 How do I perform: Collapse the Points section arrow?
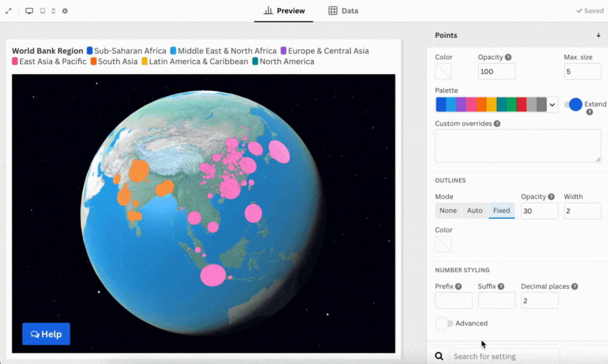(598, 35)
